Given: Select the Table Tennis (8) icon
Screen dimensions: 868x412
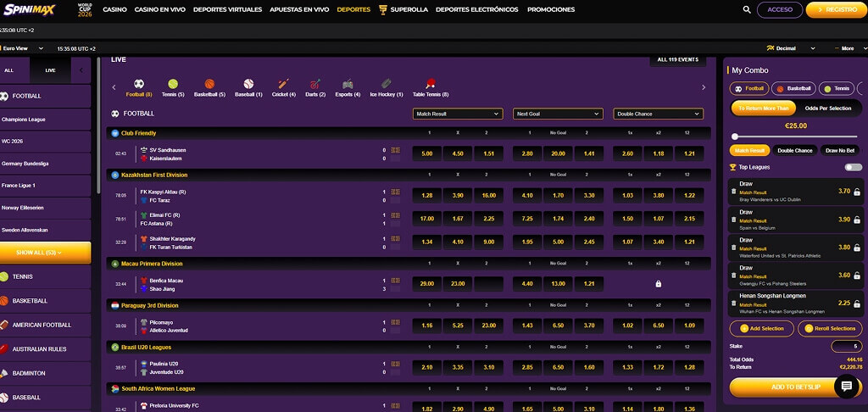Looking at the screenshot, I should click(x=431, y=84).
